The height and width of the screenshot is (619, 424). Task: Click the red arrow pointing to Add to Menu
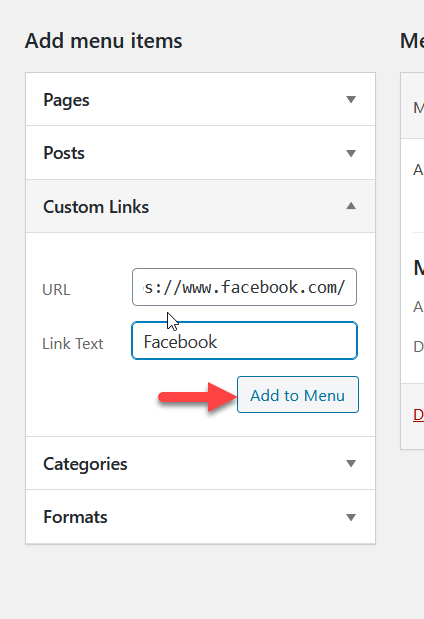(197, 396)
